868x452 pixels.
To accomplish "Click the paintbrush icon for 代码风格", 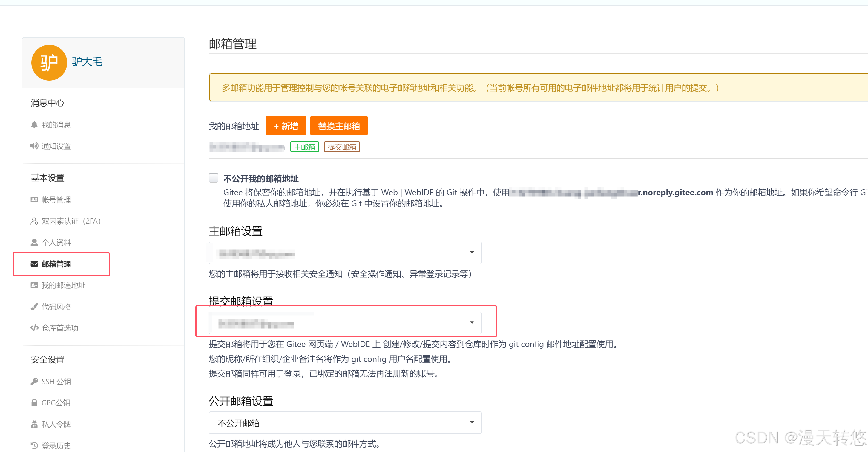I will tap(34, 307).
